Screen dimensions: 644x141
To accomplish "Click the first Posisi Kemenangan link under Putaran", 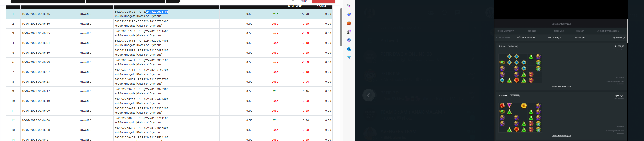I will pos(561,86).
